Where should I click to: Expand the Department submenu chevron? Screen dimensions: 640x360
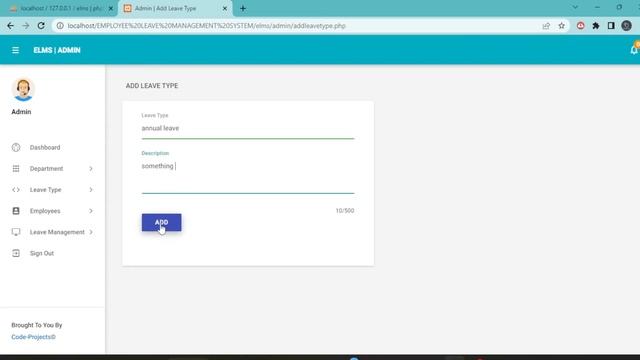point(91,169)
